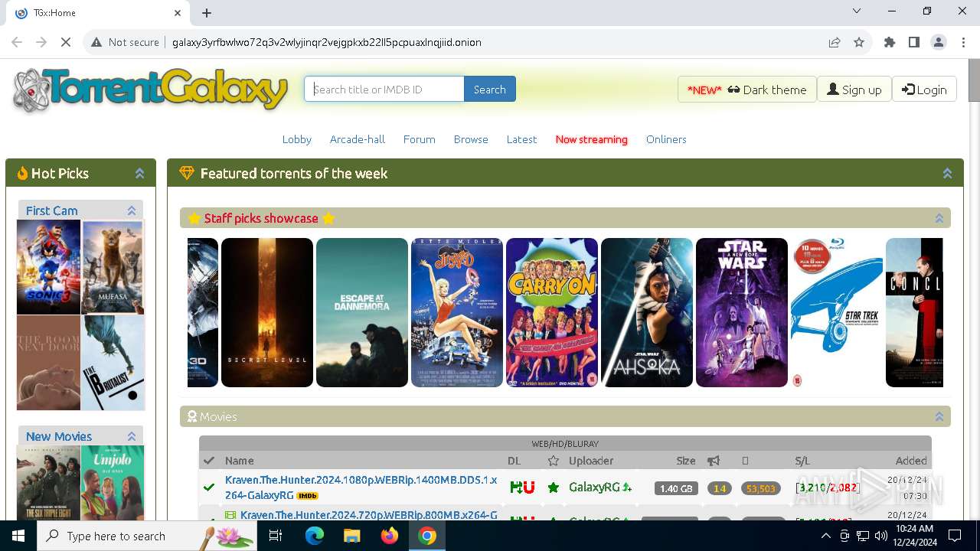This screenshot has width=980, height=551.
Task: Open the Onliners page
Action: [x=666, y=139]
